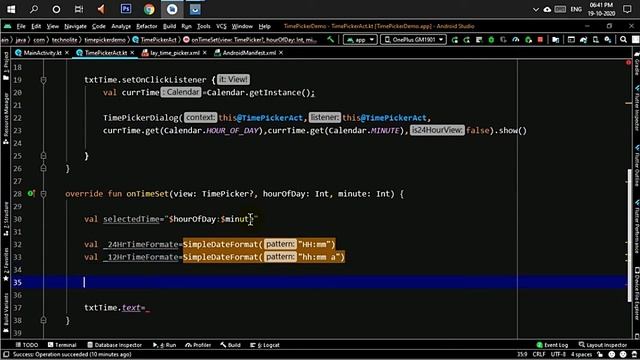Switch to lay_time_picker.xml tab
The height and width of the screenshot is (360, 640).
point(175,53)
